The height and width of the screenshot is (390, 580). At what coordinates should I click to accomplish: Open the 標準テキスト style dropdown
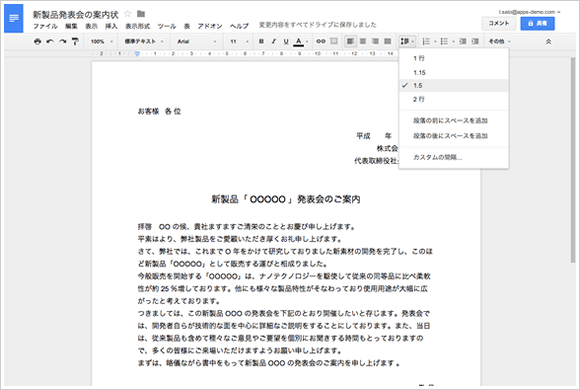[x=144, y=41]
